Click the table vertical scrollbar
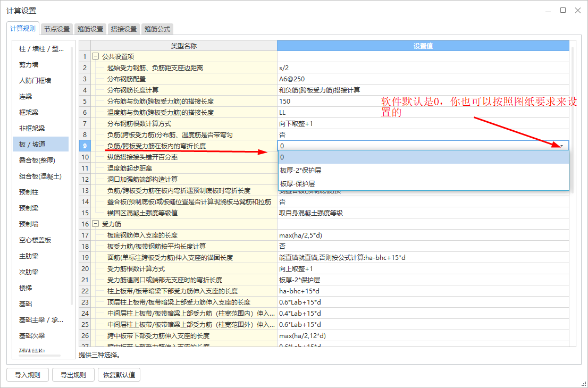 (572, 120)
